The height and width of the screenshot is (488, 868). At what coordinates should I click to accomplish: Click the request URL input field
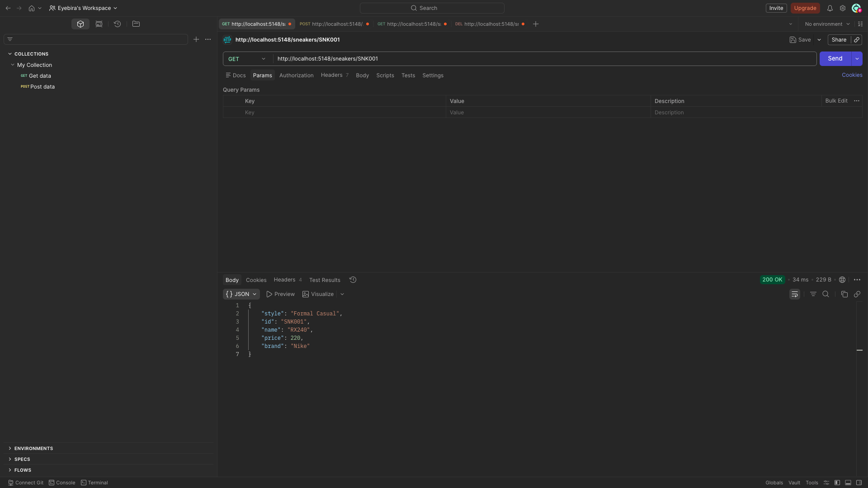(542, 59)
